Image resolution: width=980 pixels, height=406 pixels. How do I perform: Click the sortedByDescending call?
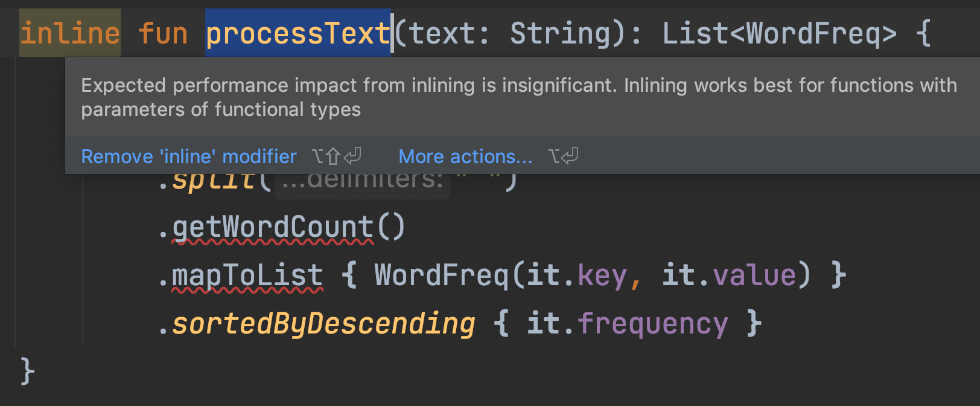(324, 324)
